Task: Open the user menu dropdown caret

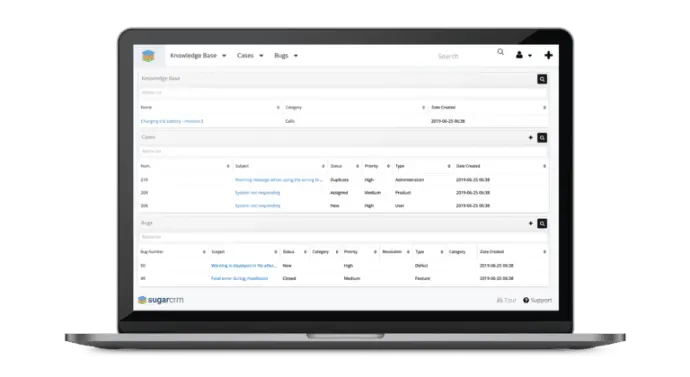Action: tap(530, 56)
